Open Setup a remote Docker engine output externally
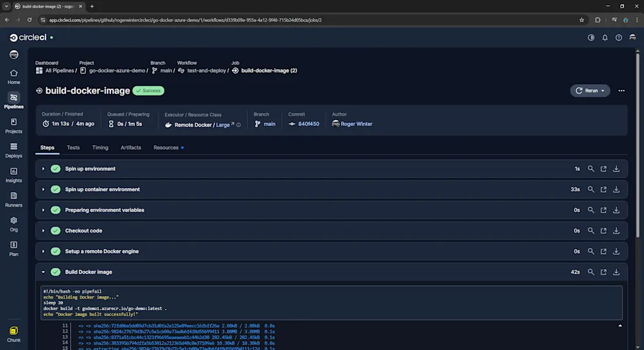This screenshot has height=350, width=644. 604,251
